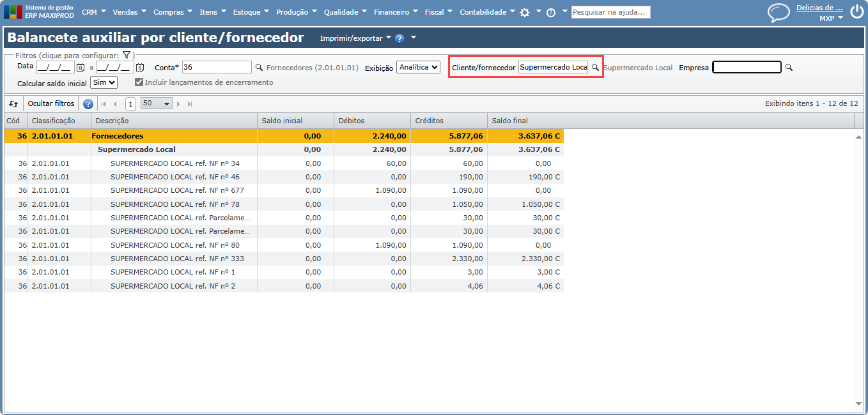Open the page size 50 dropdown
The width and height of the screenshot is (868, 415).
(x=157, y=103)
